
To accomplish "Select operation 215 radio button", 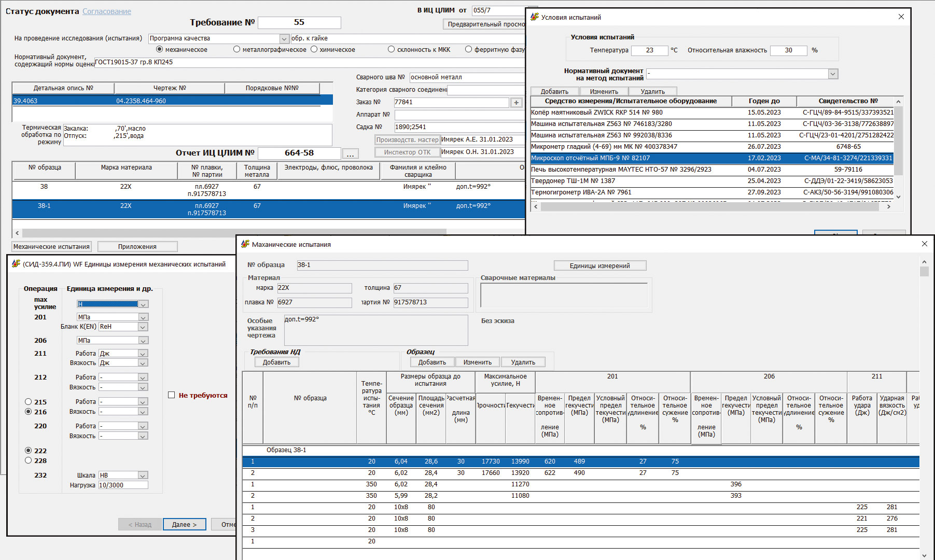I will pos(29,402).
